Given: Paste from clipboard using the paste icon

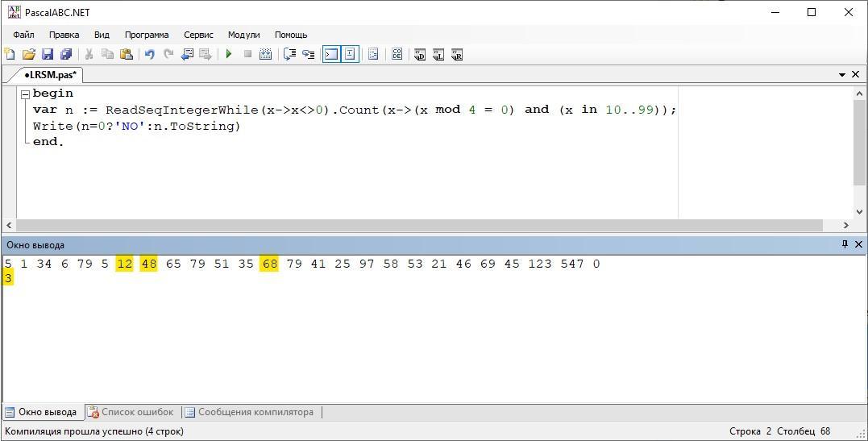Looking at the screenshot, I should tap(127, 54).
